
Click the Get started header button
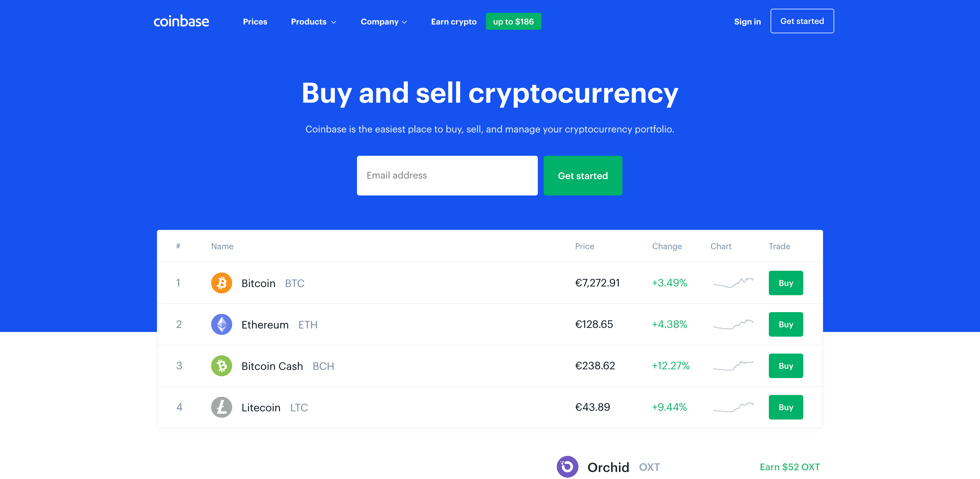coord(802,21)
